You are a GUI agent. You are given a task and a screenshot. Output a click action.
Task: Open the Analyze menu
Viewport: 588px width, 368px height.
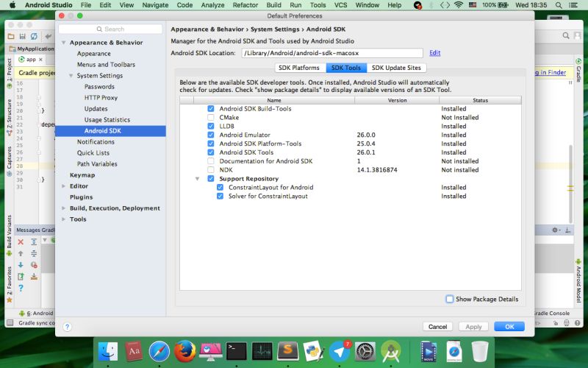(212, 5)
